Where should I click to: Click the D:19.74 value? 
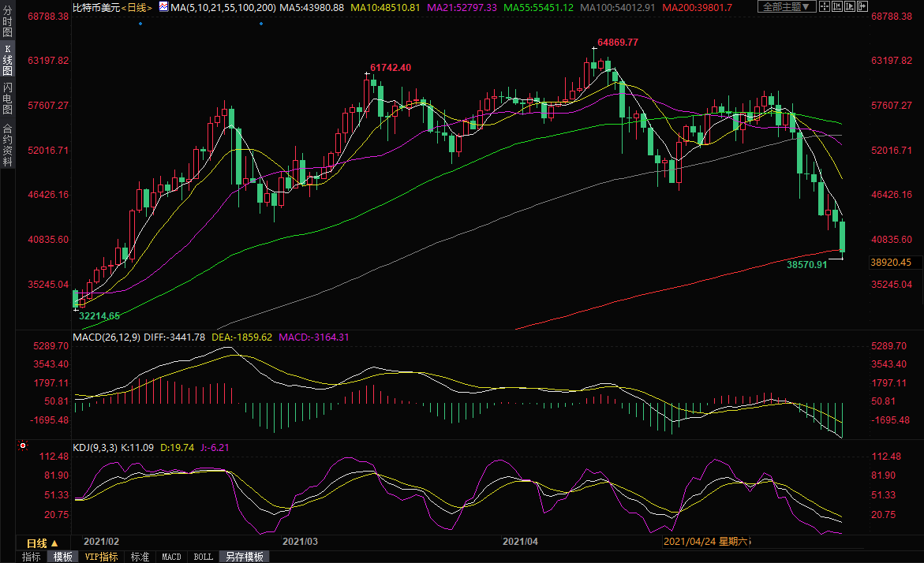178,448
